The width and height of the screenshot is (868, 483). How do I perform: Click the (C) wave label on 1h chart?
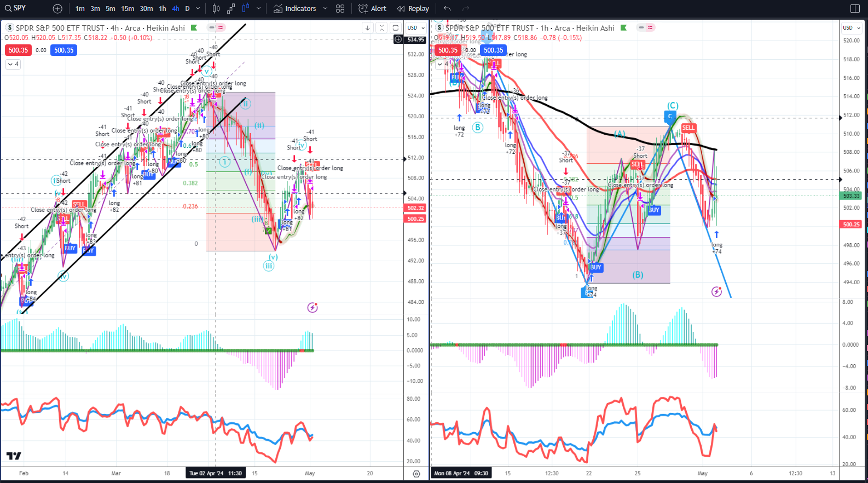pyautogui.click(x=673, y=106)
